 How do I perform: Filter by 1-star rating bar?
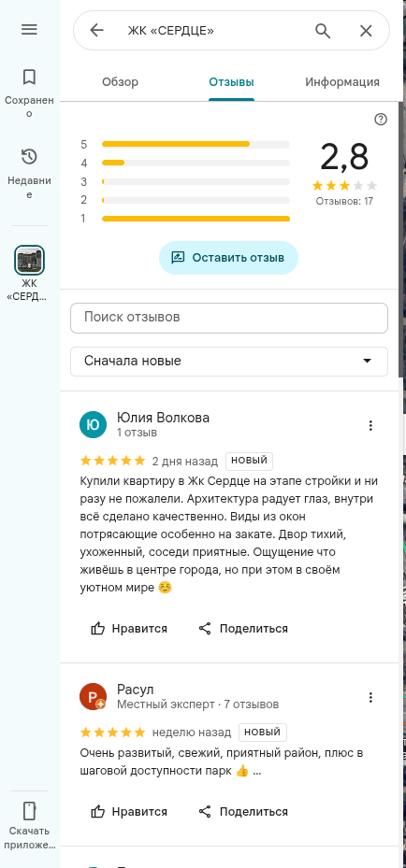coord(185,219)
